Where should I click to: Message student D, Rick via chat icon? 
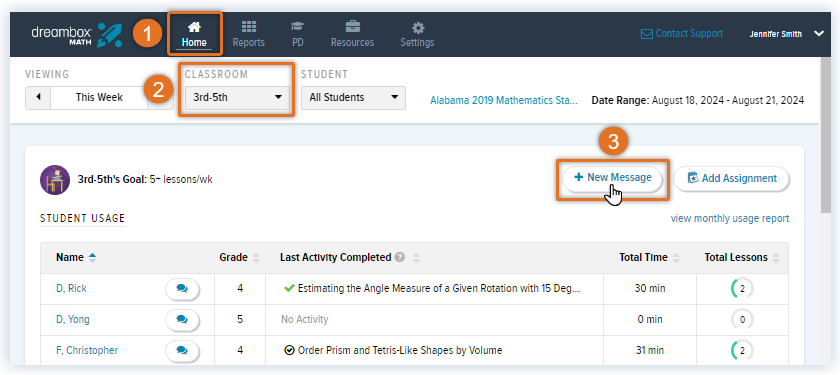pos(182,288)
